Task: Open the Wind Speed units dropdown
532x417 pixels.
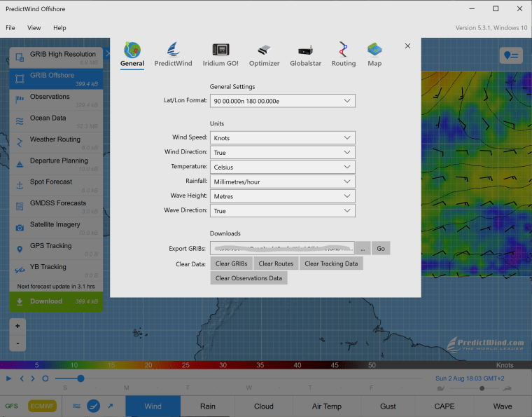Action: click(281, 138)
